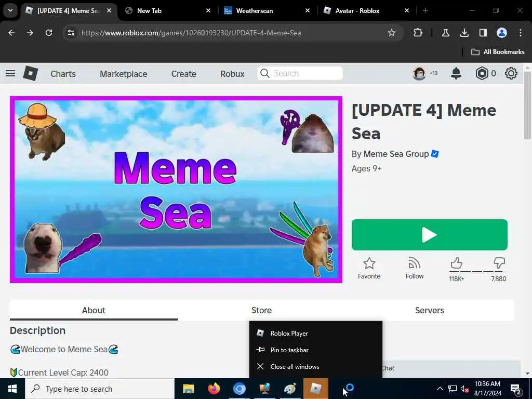Open the Robux balance icon

(x=482, y=73)
